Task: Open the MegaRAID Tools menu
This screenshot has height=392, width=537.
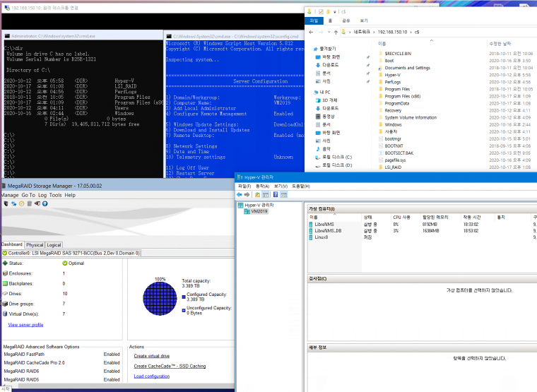Action: [x=56, y=195]
